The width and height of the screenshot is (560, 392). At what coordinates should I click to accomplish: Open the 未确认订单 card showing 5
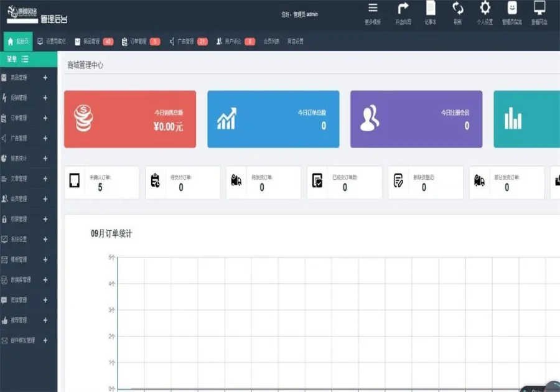pos(102,182)
